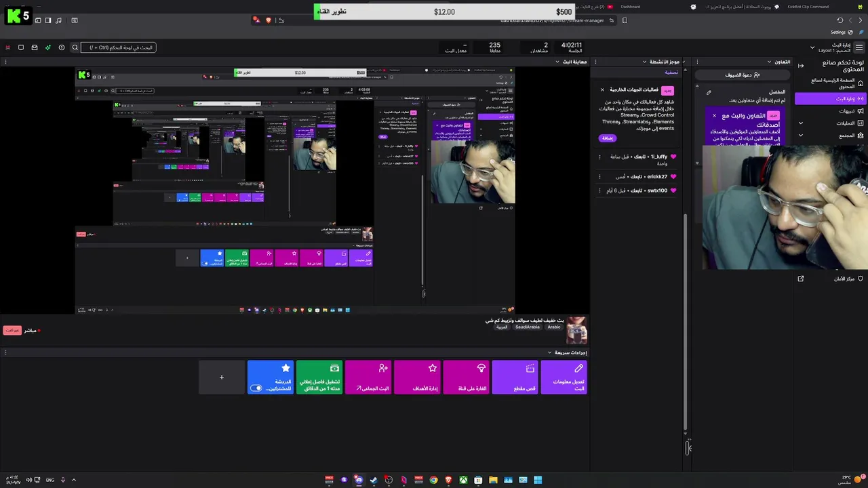Click the swtx100 follow event entry
This screenshot has width=868, height=488.
pyautogui.click(x=642, y=190)
